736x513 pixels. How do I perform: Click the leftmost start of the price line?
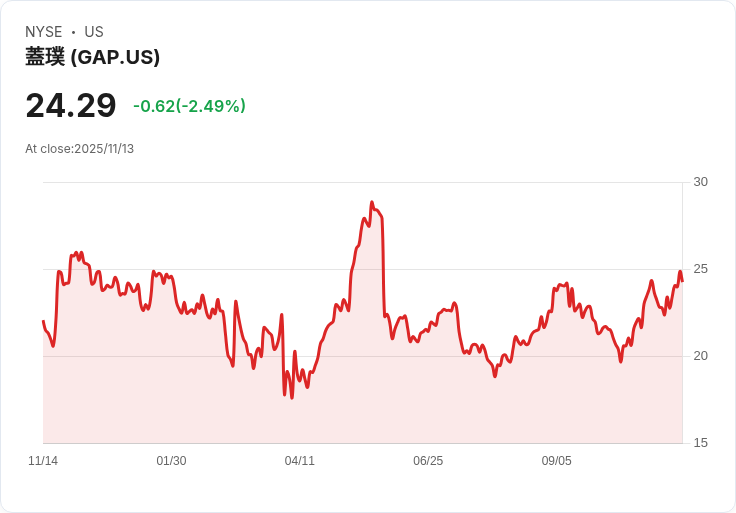43,321
